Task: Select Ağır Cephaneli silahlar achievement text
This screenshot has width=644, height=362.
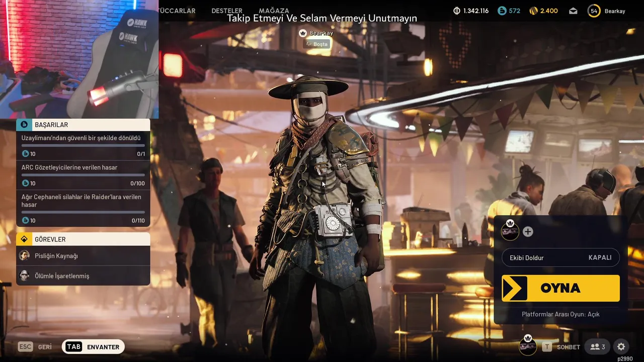Action: click(82, 201)
